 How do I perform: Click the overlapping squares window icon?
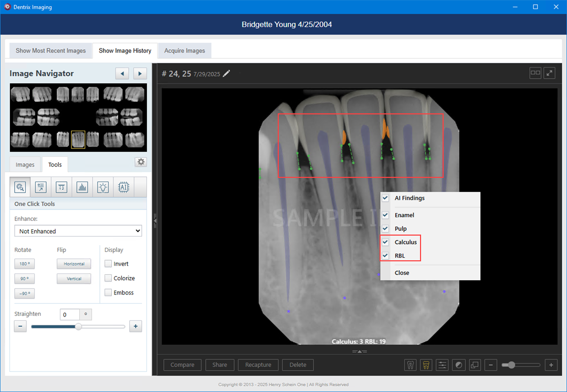pos(475,365)
